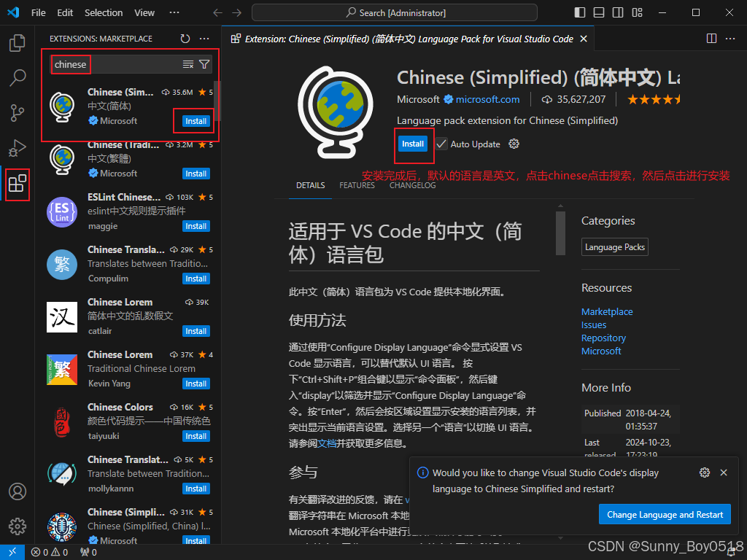The width and height of the screenshot is (747, 560).
Task: Open the Manage gear in activity bar
Action: pyautogui.click(x=18, y=526)
